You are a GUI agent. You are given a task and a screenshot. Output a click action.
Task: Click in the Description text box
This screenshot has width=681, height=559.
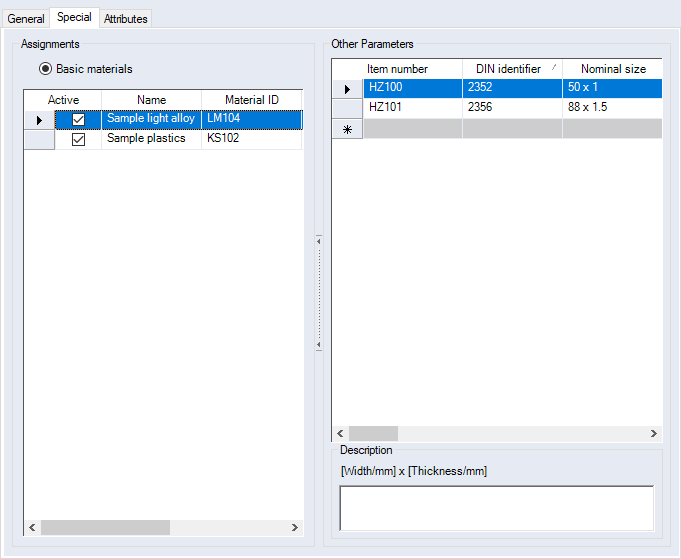pos(497,507)
